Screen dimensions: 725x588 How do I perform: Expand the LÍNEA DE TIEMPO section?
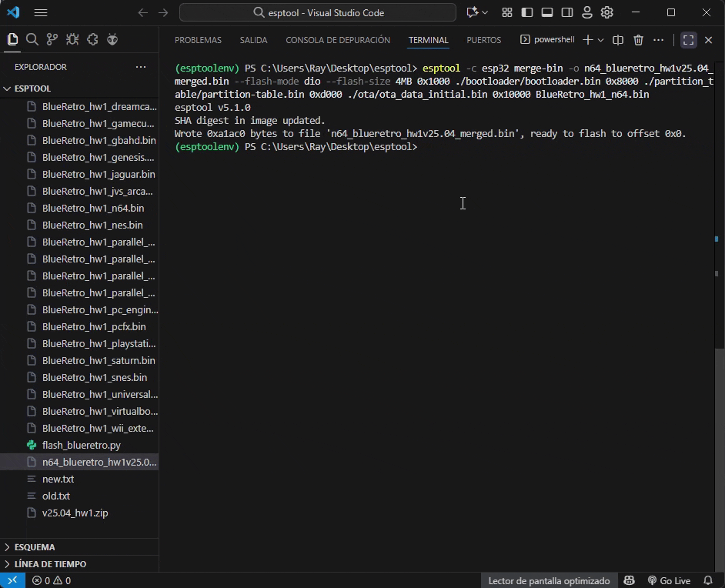tap(50, 564)
